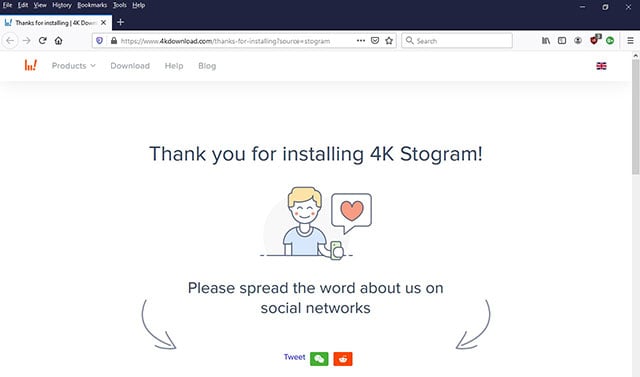640x377 pixels.
Task: Open the Edit menu
Action: pyautogui.click(x=23, y=5)
